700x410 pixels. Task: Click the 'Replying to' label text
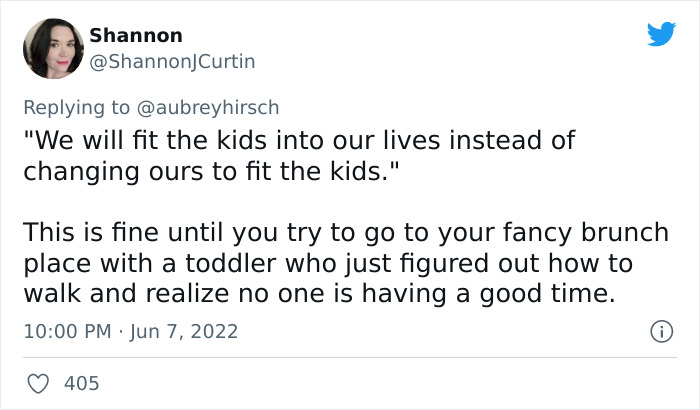pos(74,105)
